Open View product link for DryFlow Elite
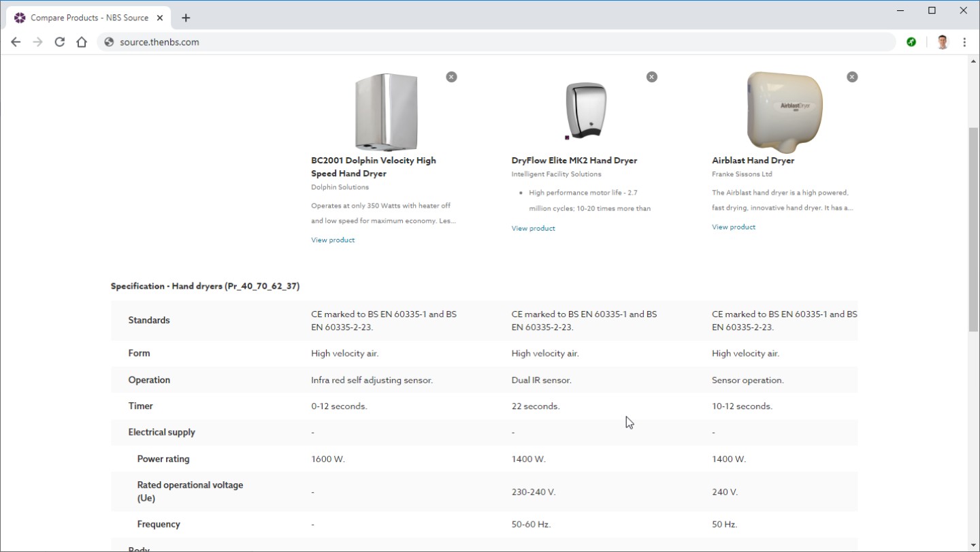Screen dimensions: 980x552 [533, 229]
